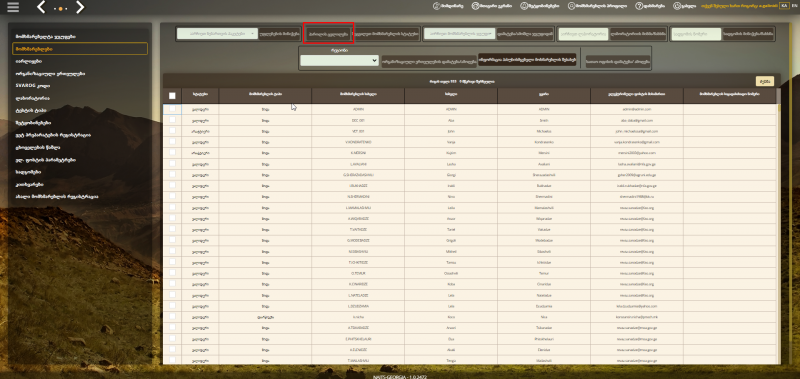
Task: Click the first circular icon in top navigation
Action: pyautogui.click(x=436, y=6)
